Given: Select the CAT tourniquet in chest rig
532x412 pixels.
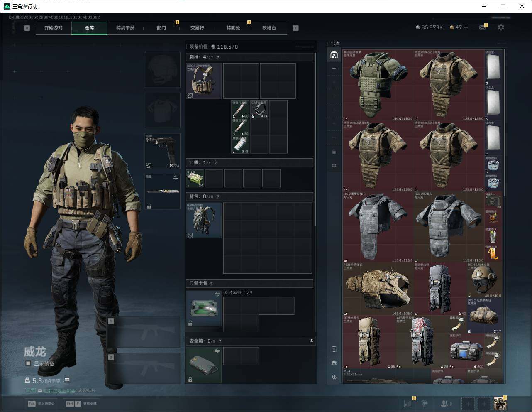Looking at the screenshot, I should point(259,109).
